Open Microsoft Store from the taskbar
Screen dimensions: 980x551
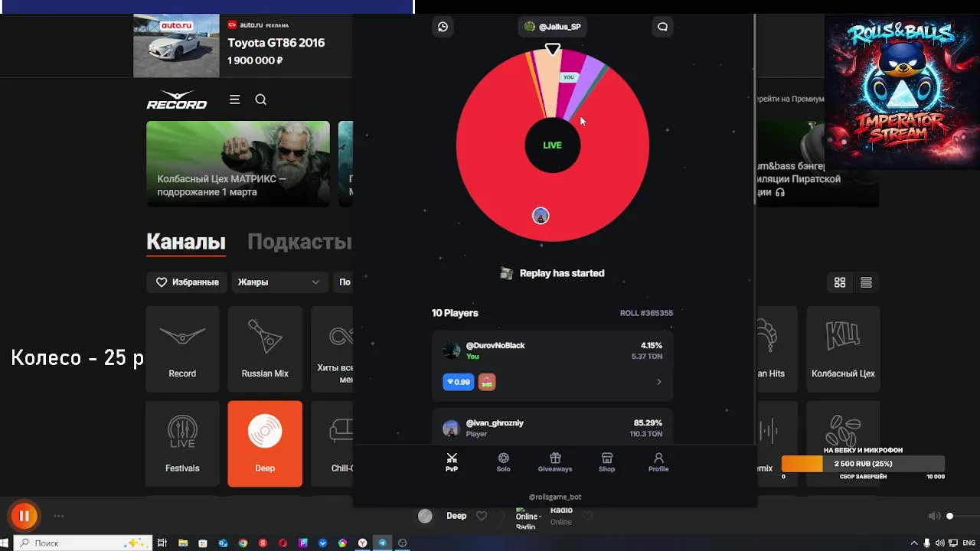tap(203, 543)
